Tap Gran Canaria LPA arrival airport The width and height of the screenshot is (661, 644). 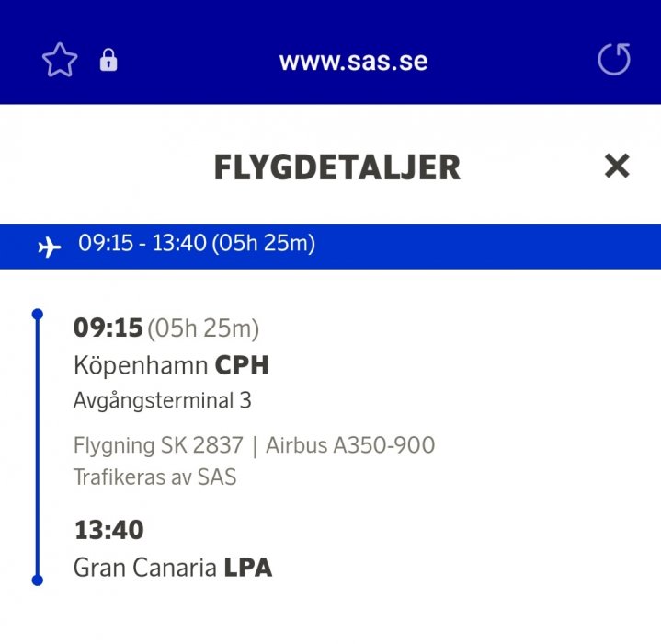coord(173,568)
